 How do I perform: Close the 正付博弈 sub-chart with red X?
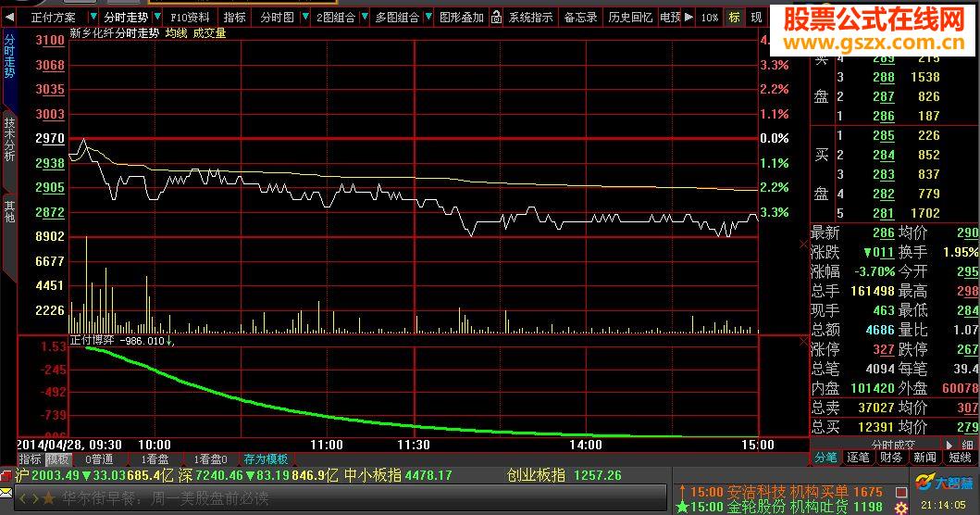(x=804, y=341)
